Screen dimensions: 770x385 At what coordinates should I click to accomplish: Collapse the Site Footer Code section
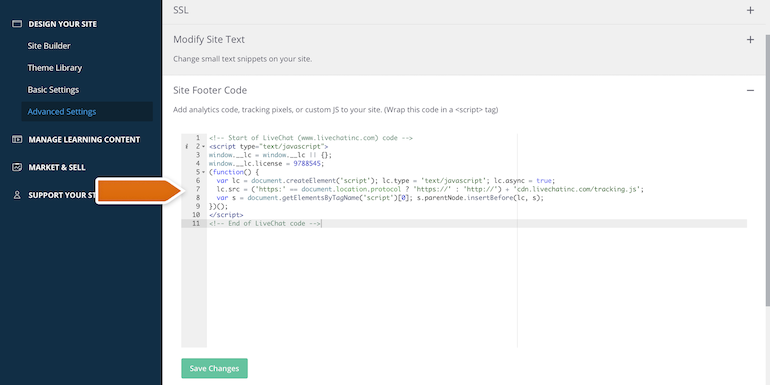pos(750,90)
